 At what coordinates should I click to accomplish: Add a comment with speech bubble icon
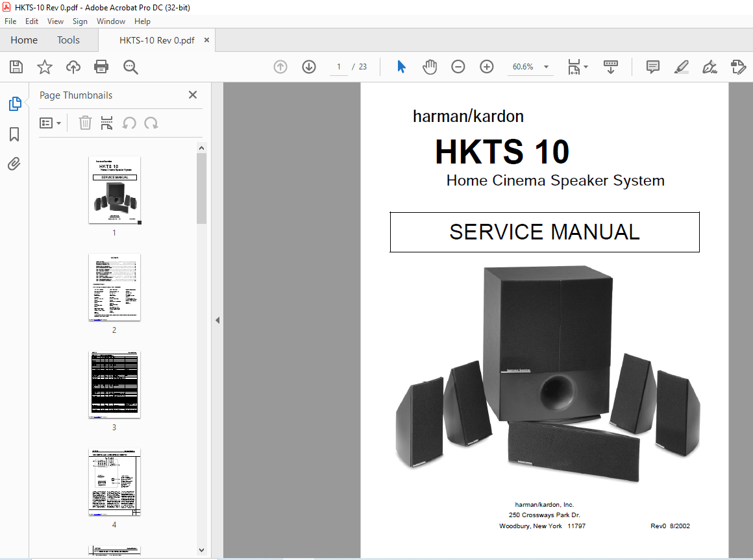click(652, 67)
